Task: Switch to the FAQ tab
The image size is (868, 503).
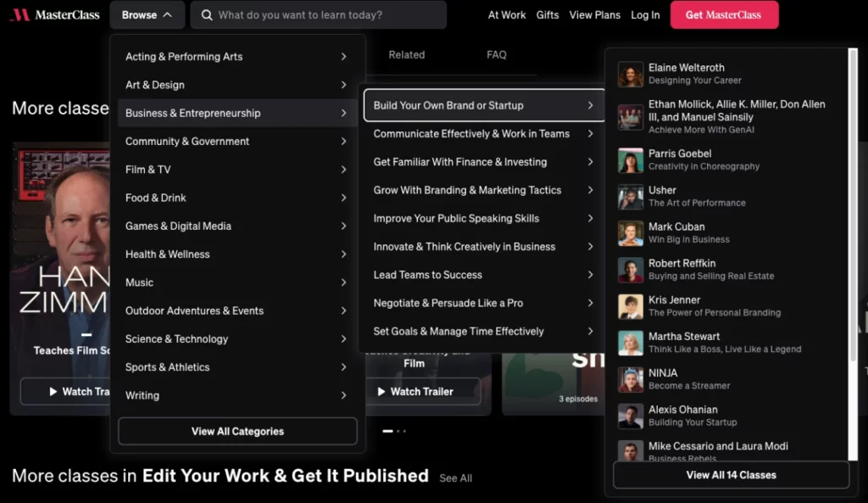Action: pyautogui.click(x=497, y=55)
